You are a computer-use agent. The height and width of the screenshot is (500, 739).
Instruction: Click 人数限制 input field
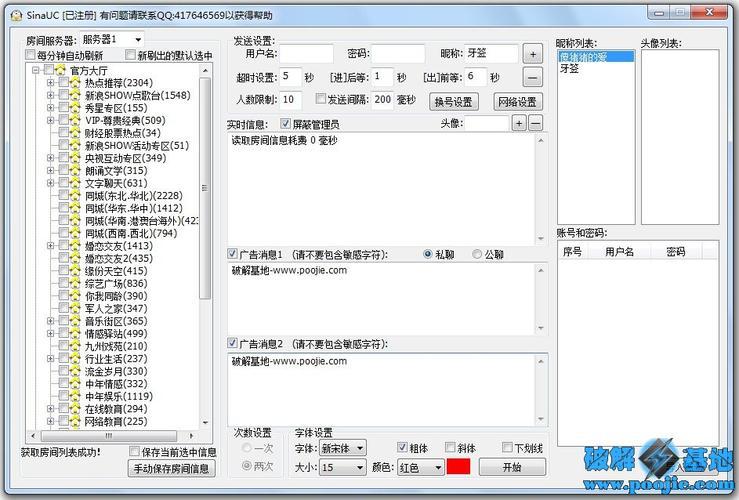pos(290,99)
